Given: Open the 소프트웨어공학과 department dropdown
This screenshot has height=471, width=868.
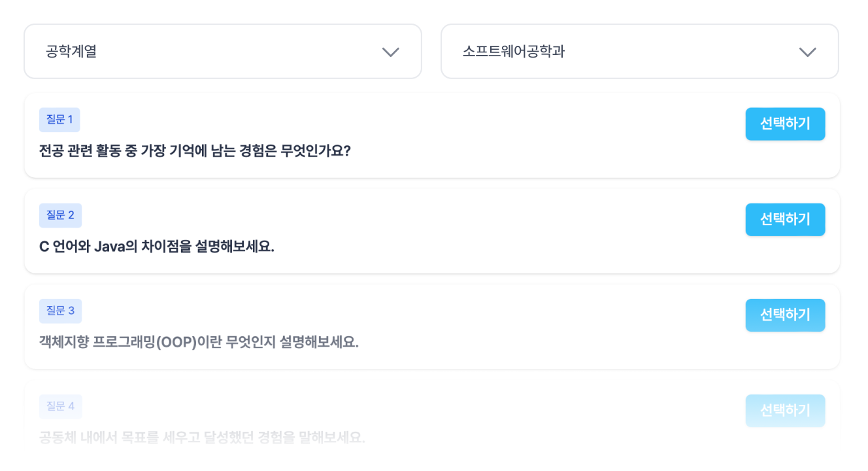Looking at the screenshot, I should tap(639, 52).
